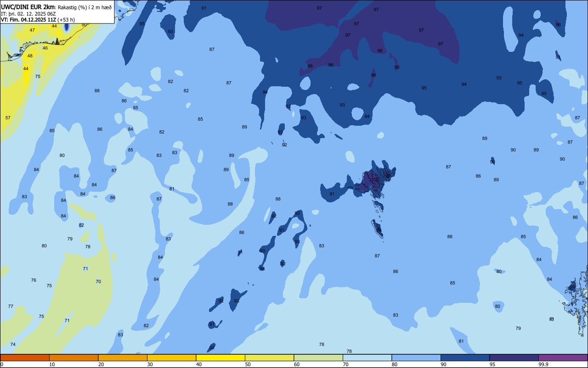Select the 50–60 pale yellow legend swatch
This screenshot has width=588, height=368.
coord(270,357)
